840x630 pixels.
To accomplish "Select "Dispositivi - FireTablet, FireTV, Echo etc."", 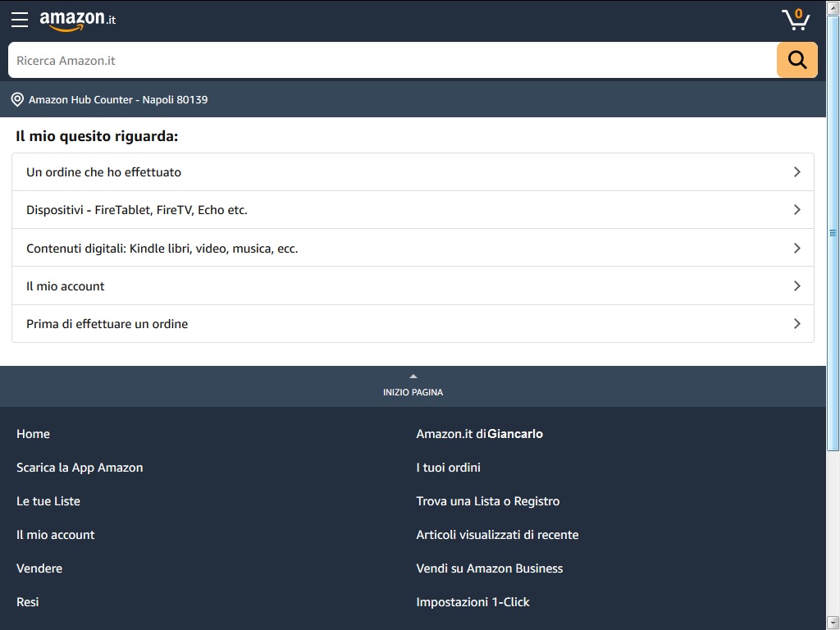I will (x=413, y=210).
